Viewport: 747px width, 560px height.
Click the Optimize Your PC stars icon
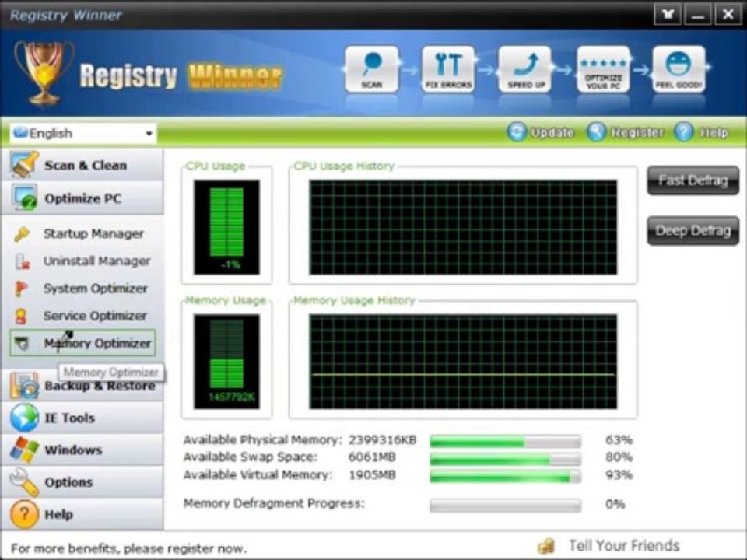pyautogui.click(x=603, y=68)
